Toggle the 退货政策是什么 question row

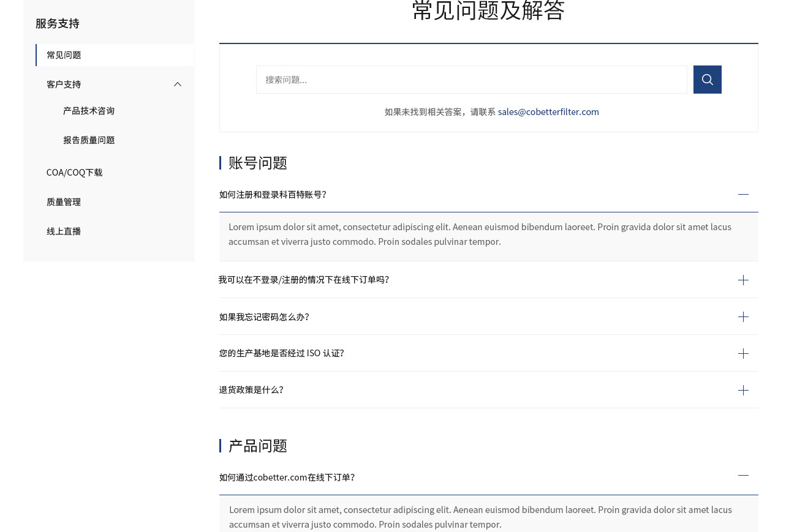click(251, 390)
